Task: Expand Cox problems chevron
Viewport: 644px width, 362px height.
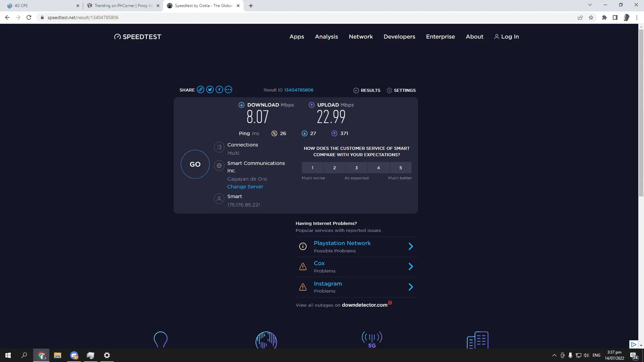Action: pos(411,267)
